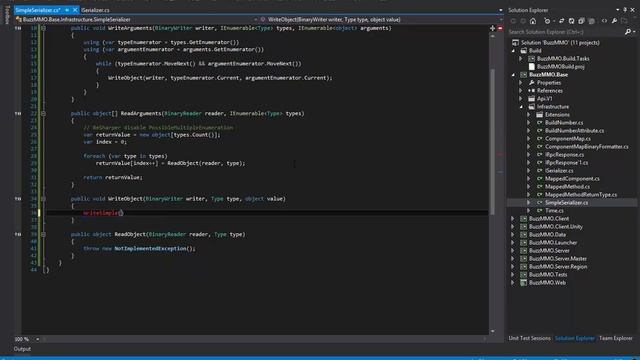Click ReSharper gutter icon beside WriteObject line
640x360 pixels.
(x=18, y=199)
